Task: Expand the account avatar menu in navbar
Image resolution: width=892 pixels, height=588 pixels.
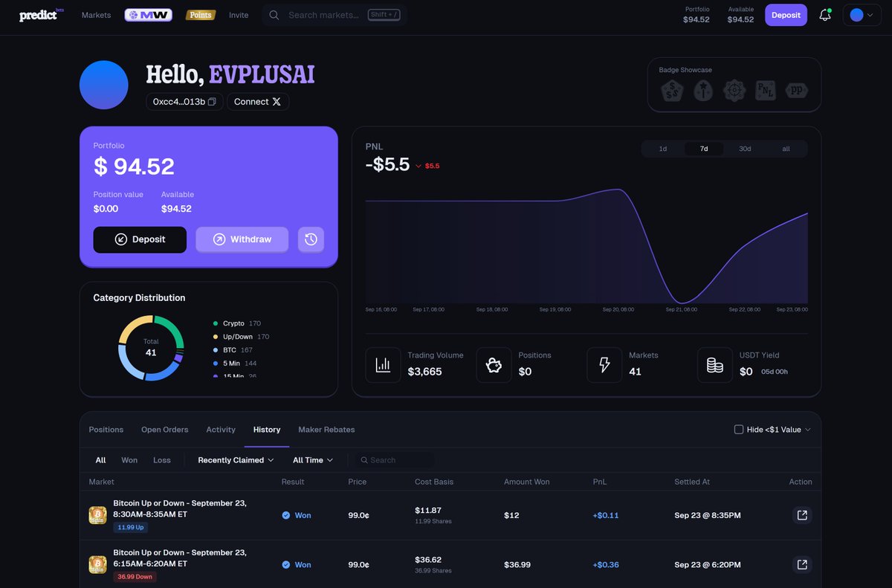Action: [x=862, y=15]
